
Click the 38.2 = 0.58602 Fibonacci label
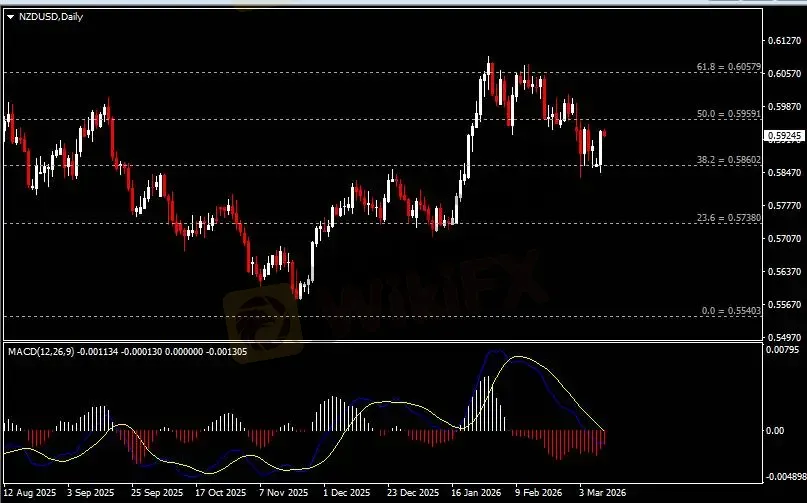pyautogui.click(x=729, y=160)
